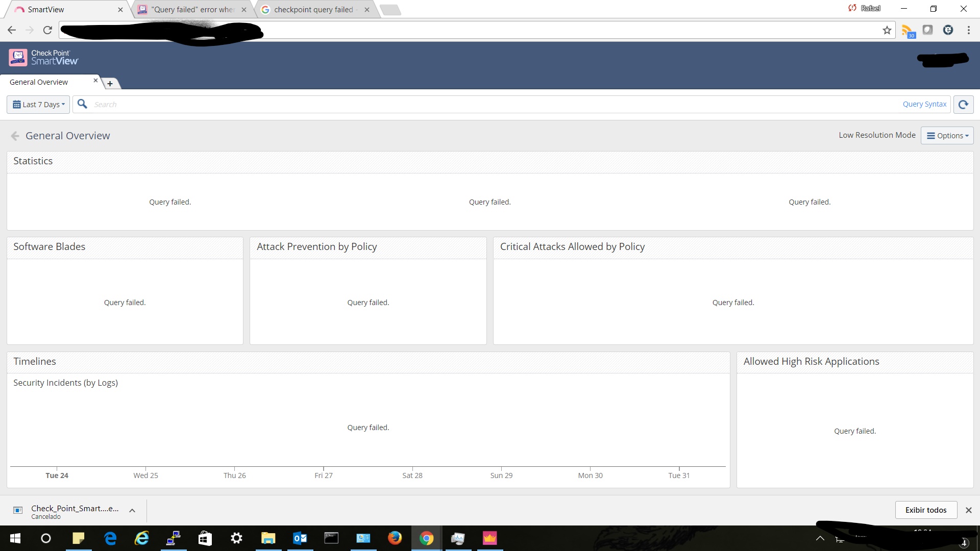Close the General Overview view tab
The width and height of the screenshot is (980, 551).
pos(95,81)
